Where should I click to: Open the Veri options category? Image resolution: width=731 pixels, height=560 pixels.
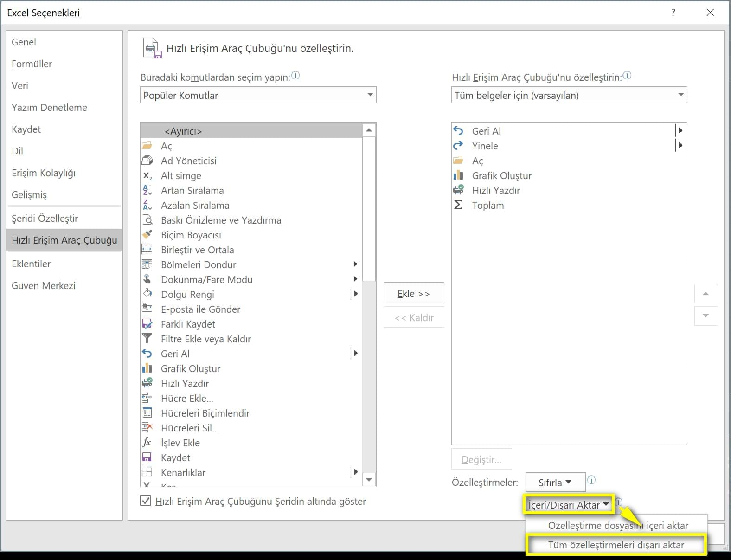pos(64,86)
